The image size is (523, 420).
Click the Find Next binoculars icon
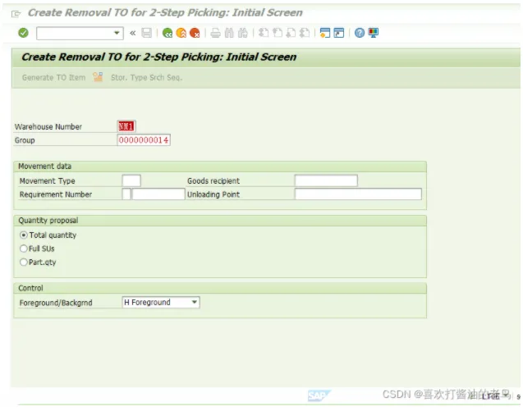point(243,33)
